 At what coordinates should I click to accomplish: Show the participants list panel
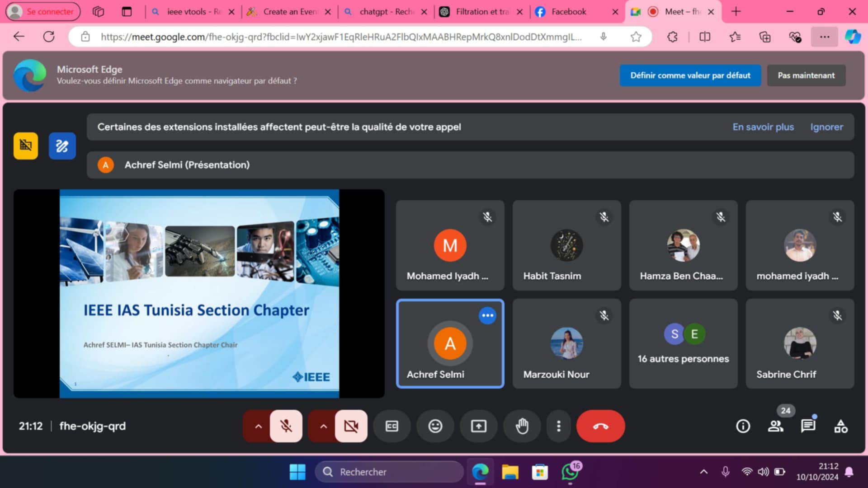pos(776,426)
